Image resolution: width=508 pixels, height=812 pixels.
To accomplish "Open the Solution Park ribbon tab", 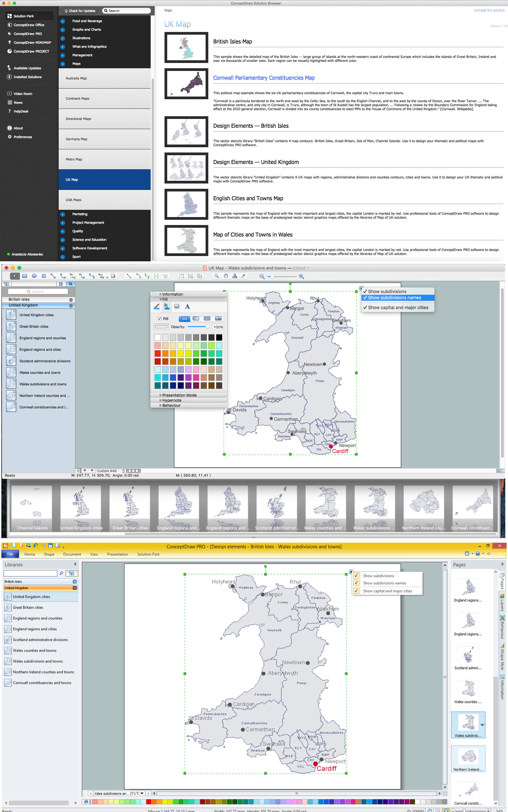I will [x=148, y=554].
